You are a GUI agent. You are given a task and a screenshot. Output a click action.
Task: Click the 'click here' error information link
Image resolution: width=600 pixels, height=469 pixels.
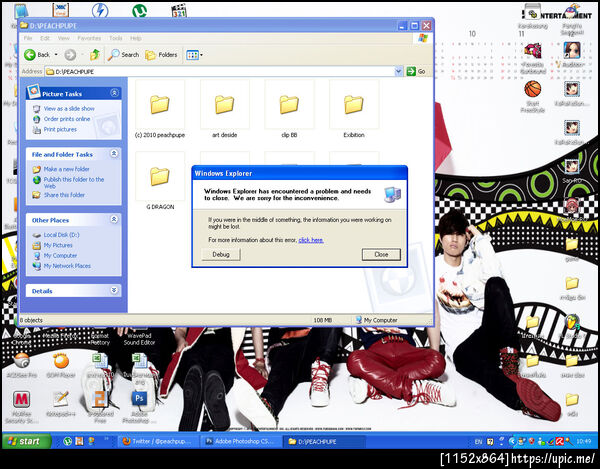[x=311, y=240]
